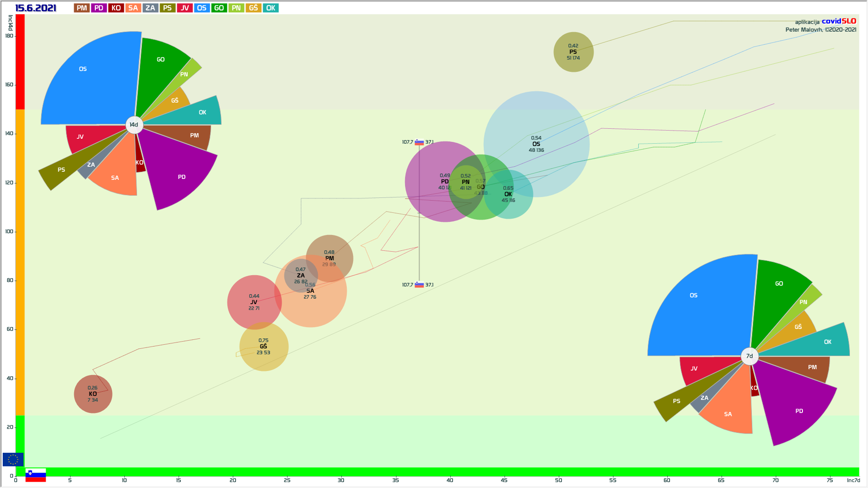Click the KO bubble at lower left

coord(93,394)
